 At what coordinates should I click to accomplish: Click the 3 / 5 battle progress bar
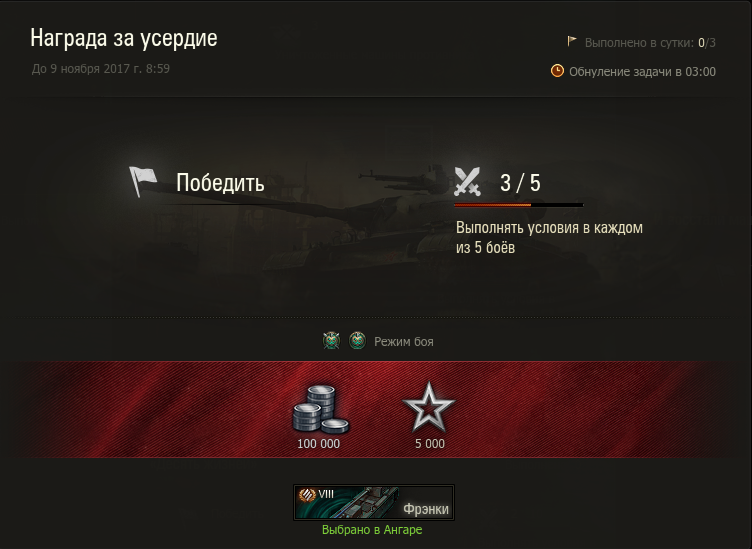coord(518,205)
